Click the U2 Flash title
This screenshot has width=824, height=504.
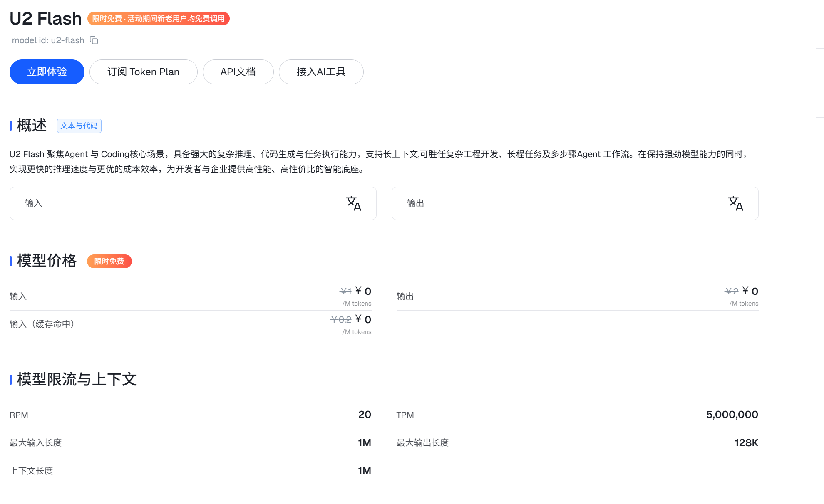tap(46, 18)
